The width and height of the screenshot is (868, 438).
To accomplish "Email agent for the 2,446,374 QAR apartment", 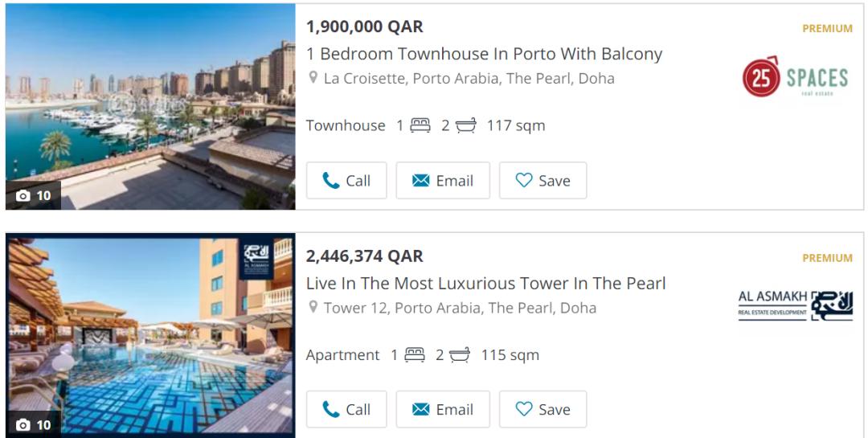I will pos(443,410).
